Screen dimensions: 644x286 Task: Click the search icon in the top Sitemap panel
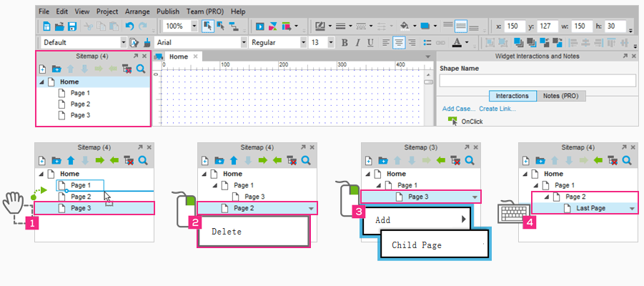click(x=141, y=69)
